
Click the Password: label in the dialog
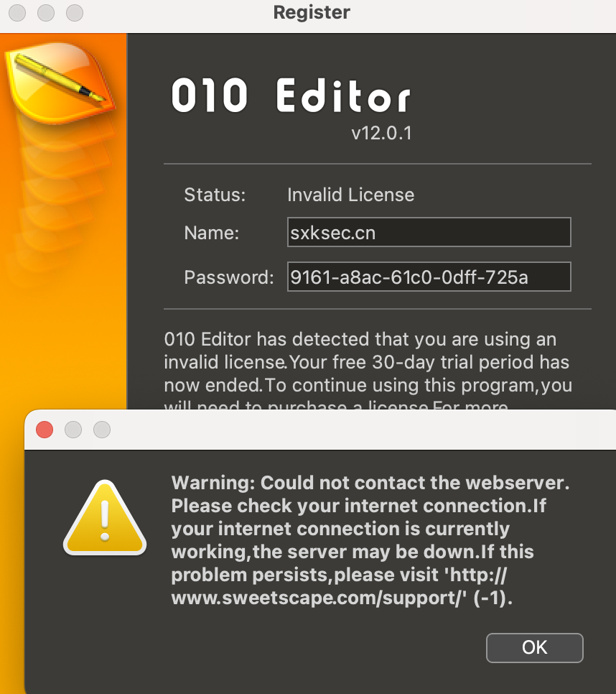tap(228, 277)
